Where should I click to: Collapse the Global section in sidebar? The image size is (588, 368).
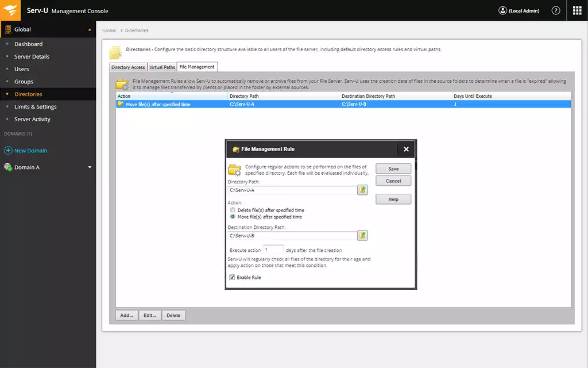pos(89,29)
